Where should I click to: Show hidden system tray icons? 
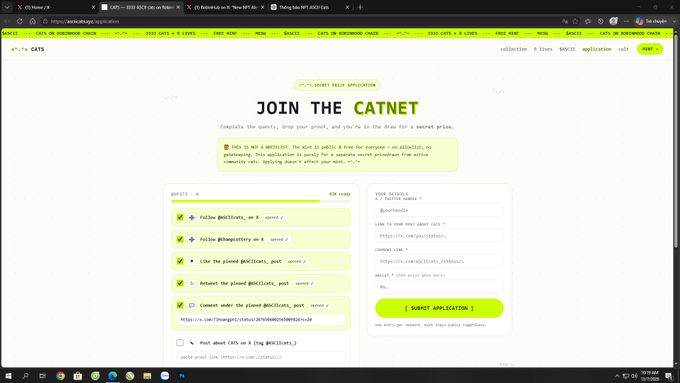point(617,376)
